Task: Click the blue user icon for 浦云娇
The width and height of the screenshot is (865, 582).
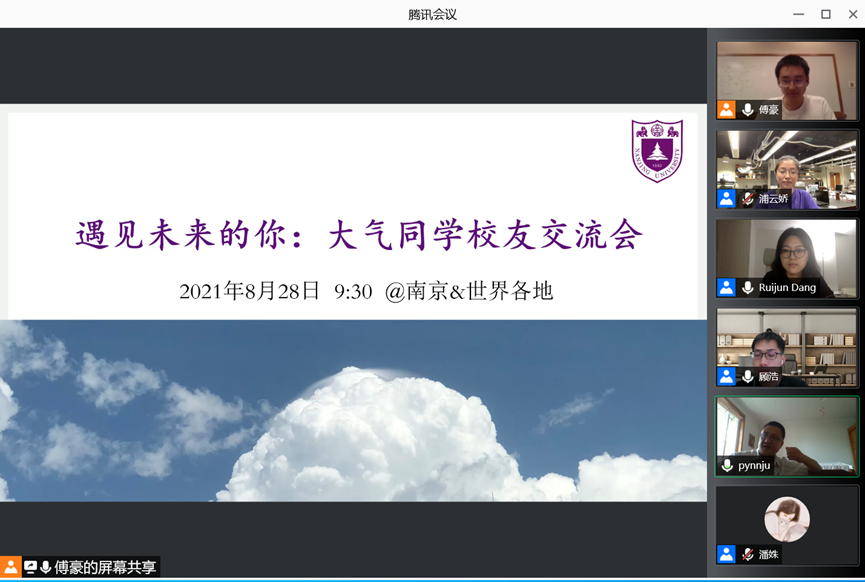Action: 727,199
